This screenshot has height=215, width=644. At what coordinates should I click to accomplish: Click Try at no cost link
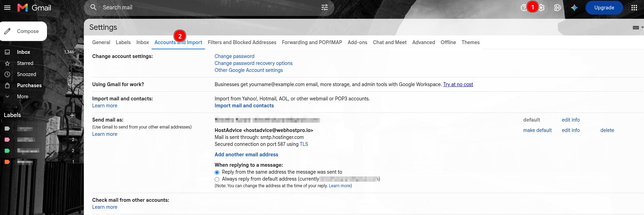click(458, 84)
